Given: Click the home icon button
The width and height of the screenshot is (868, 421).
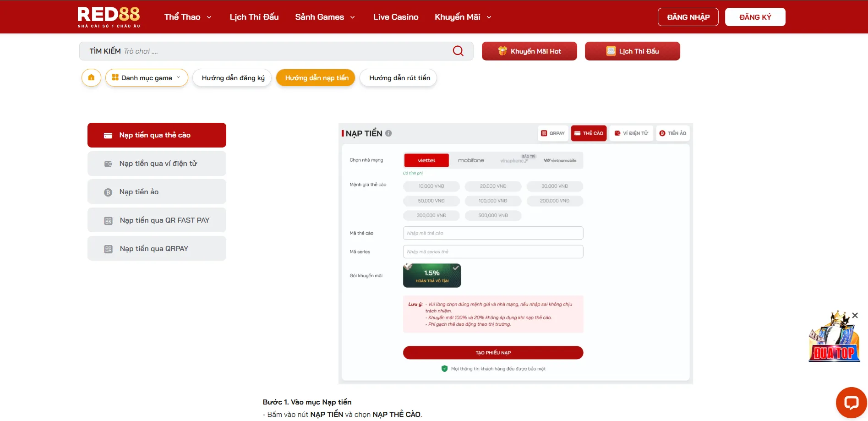Looking at the screenshot, I should pos(91,77).
